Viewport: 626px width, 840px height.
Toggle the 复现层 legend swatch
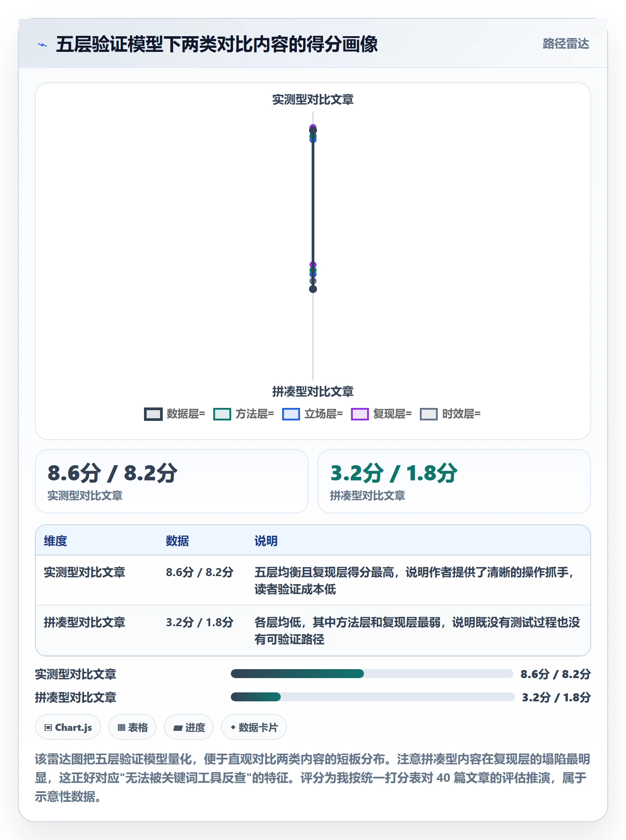tap(360, 414)
